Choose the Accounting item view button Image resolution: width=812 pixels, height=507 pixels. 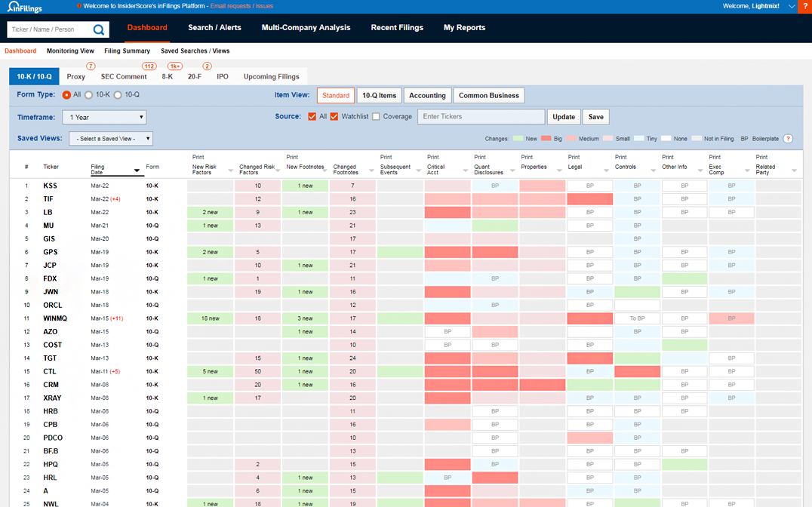pyautogui.click(x=427, y=95)
